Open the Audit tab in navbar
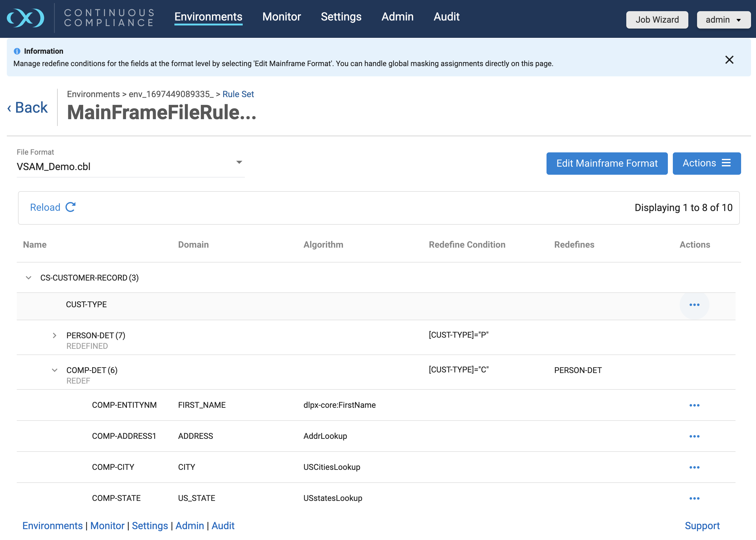The image size is (756, 540). [446, 17]
